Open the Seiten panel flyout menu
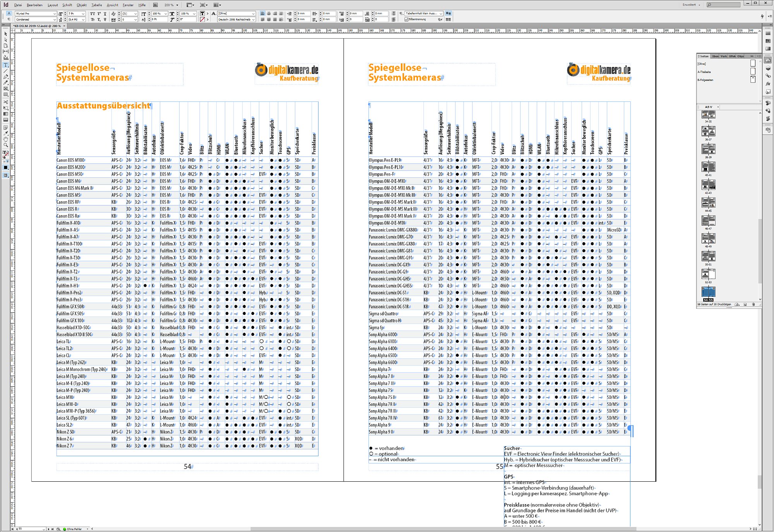This screenshot has height=532, width=774. (x=759, y=56)
